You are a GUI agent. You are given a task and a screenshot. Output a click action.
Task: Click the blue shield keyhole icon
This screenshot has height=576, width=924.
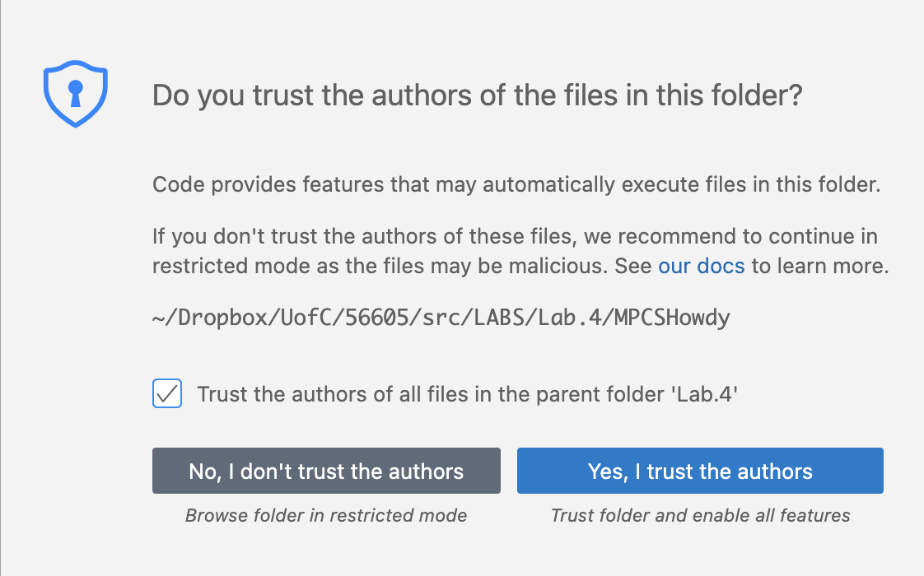click(76, 94)
